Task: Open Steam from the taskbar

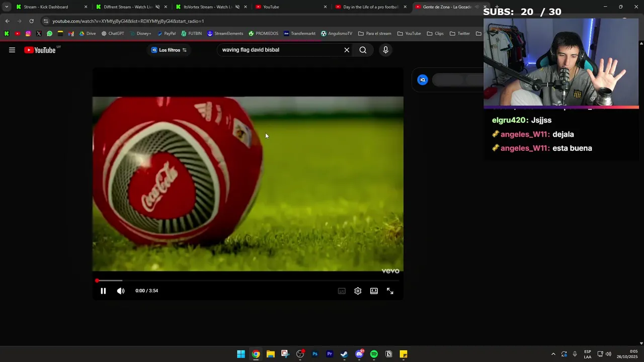Action: [344, 354]
